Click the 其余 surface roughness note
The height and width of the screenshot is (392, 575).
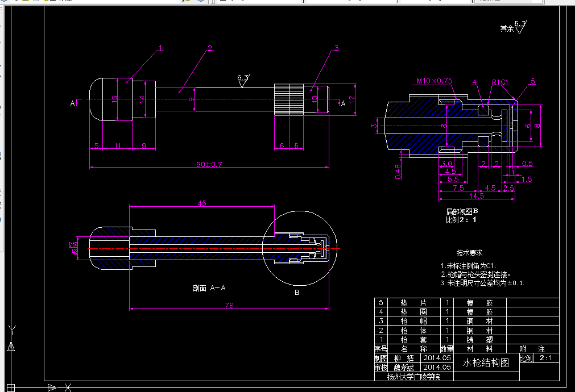[x=513, y=27]
